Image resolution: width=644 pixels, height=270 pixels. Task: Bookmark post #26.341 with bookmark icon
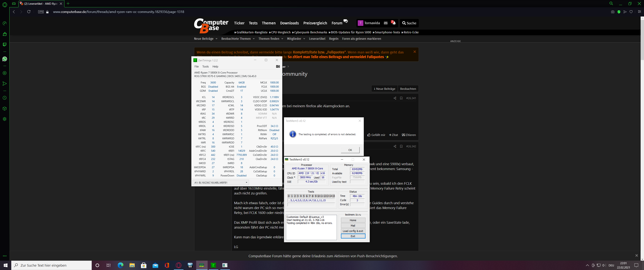(x=401, y=98)
